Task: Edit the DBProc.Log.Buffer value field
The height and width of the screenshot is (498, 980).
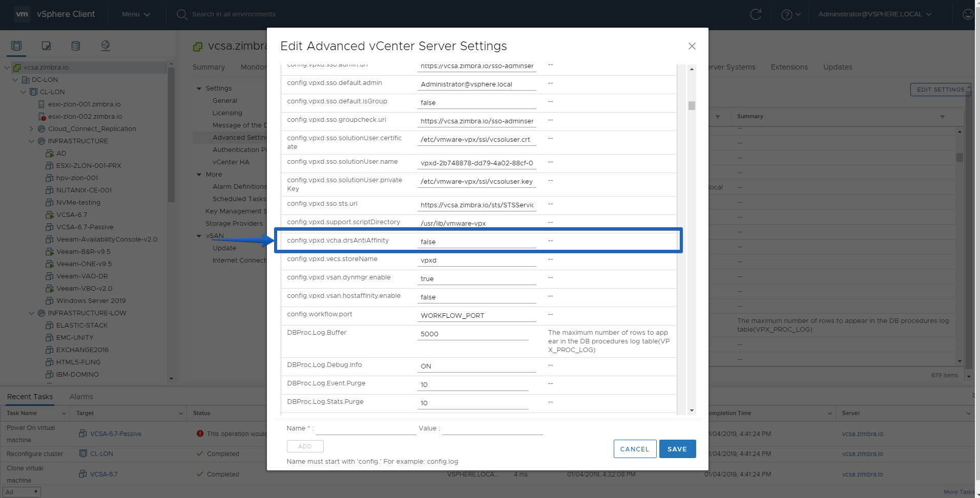Action: click(473, 334)
